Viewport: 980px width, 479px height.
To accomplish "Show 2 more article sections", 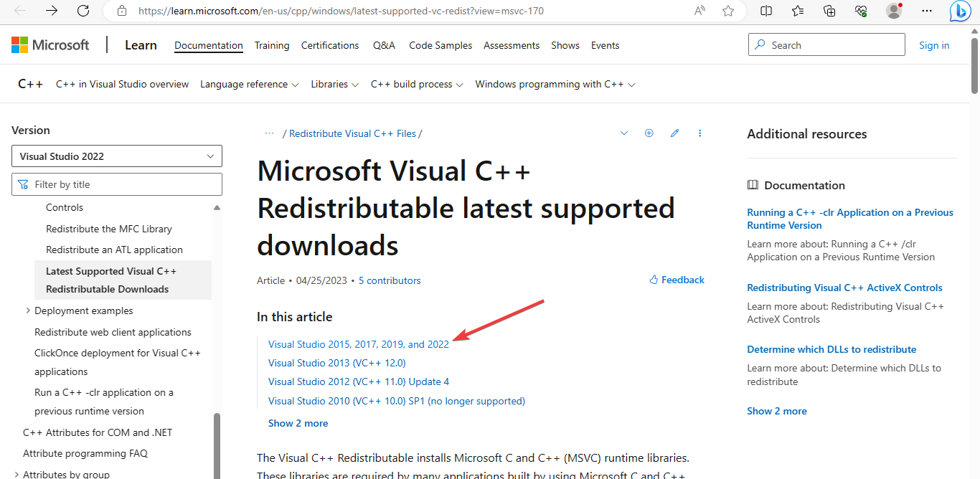I will pos(298,423).
